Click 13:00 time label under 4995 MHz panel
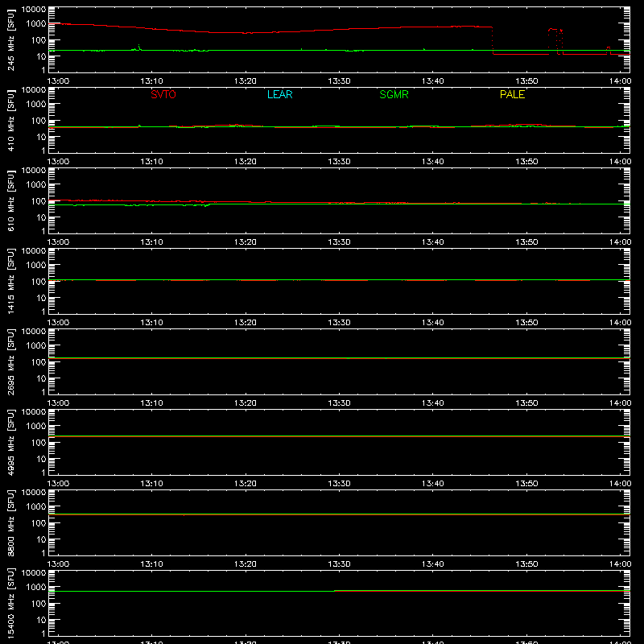Viewport: 644px width, 644px height. coord(58,484)
